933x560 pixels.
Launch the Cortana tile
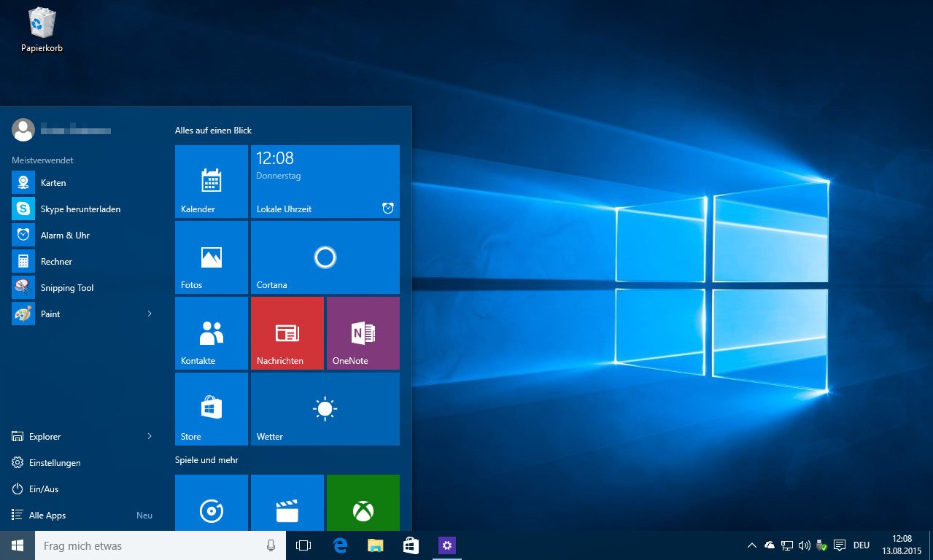pos(325,257)
